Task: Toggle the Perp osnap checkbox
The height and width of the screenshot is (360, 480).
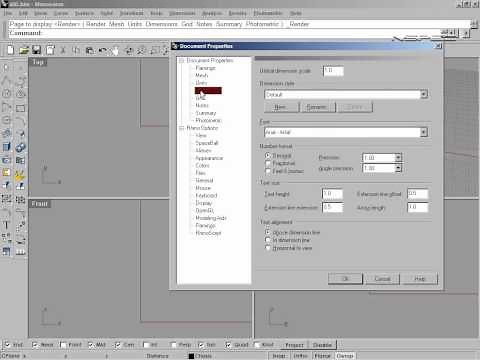Action: pyautogui.click(x=173, y=345)
